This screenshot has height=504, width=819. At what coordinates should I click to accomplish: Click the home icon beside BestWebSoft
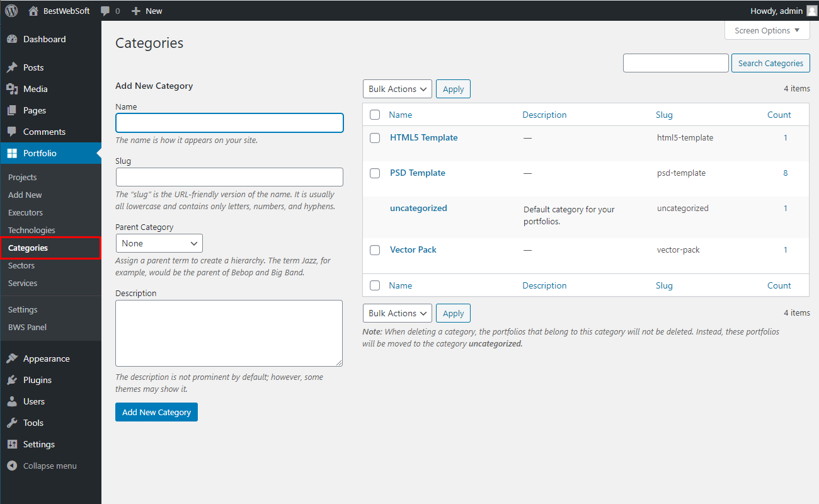click(x=33, y=11)
